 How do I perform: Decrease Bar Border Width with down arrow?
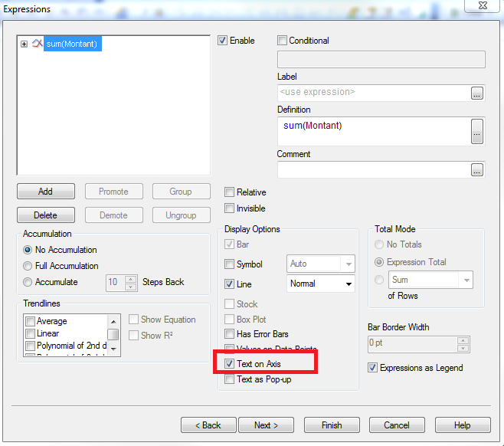click(463, 348)
